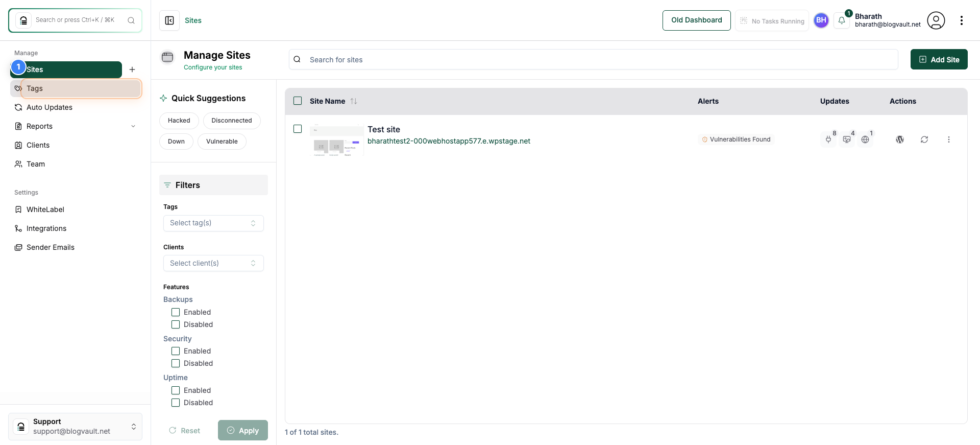Check the Test site row checkbox

(298, 129)
